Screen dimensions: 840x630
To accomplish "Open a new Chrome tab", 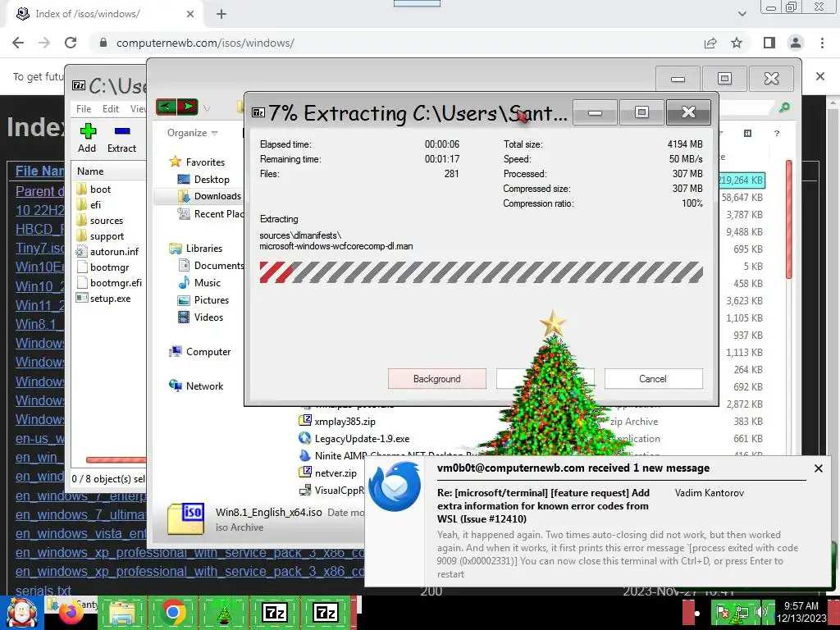I will 221,14.
